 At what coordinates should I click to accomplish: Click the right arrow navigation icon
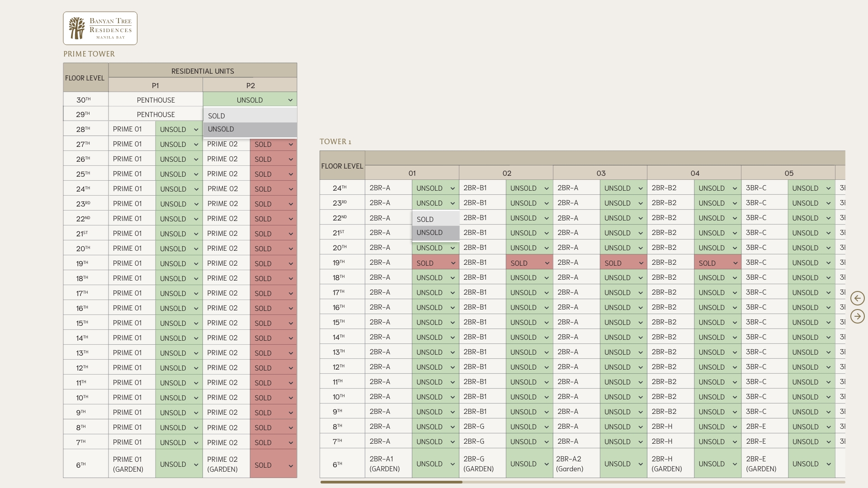click(857, 316)
